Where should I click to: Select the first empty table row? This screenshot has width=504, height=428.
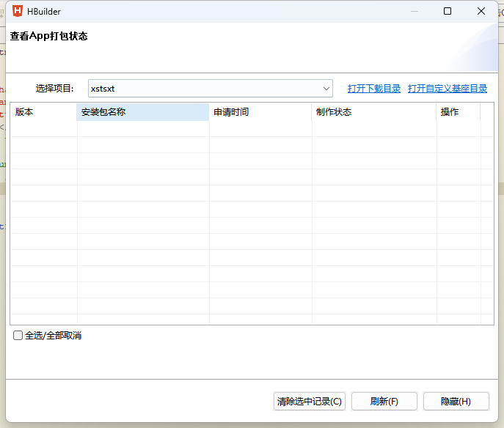249,129
